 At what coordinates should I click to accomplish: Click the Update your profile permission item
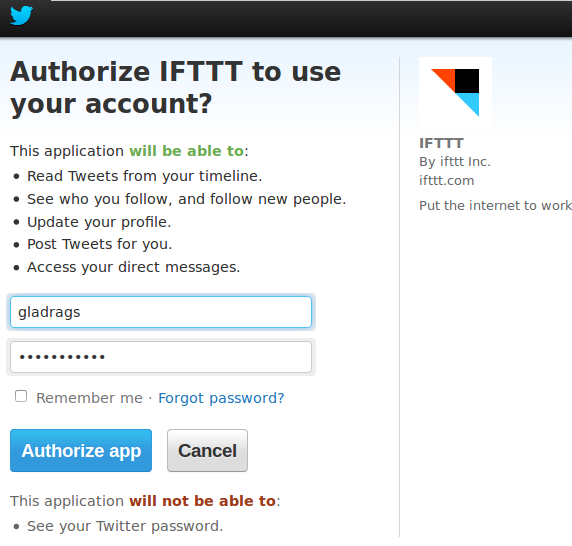coord(99,222)
